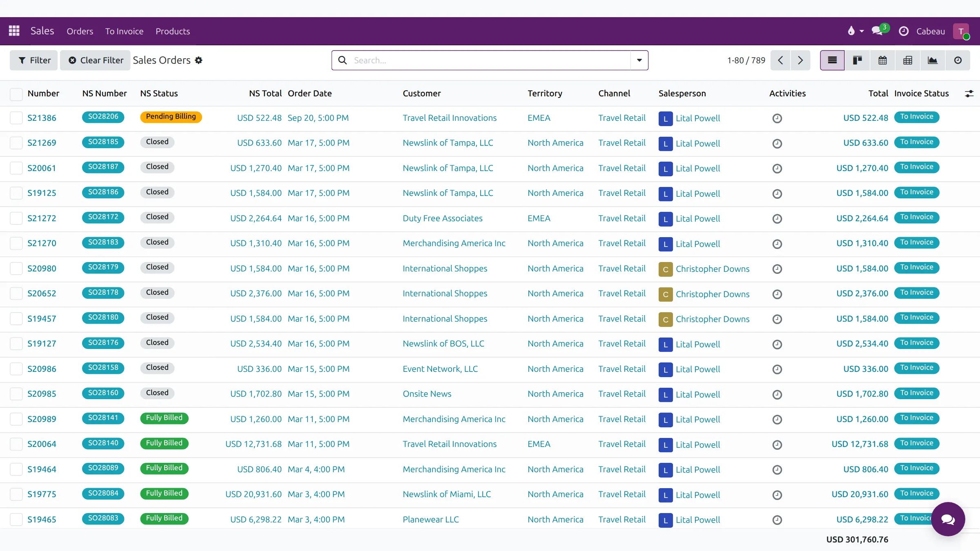The height and width of the screenshot is (551, 980).
Task: Click the Filter button
Action: pos(34,60)
